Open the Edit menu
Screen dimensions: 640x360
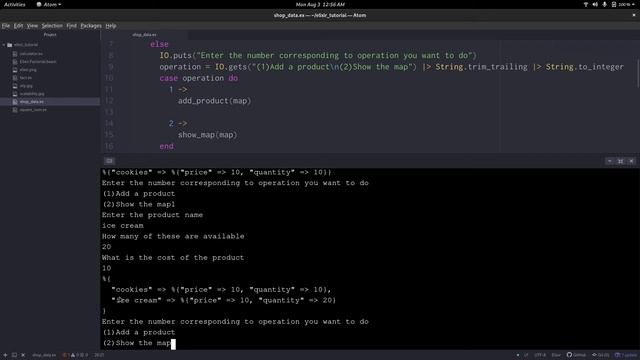(18, 26)
